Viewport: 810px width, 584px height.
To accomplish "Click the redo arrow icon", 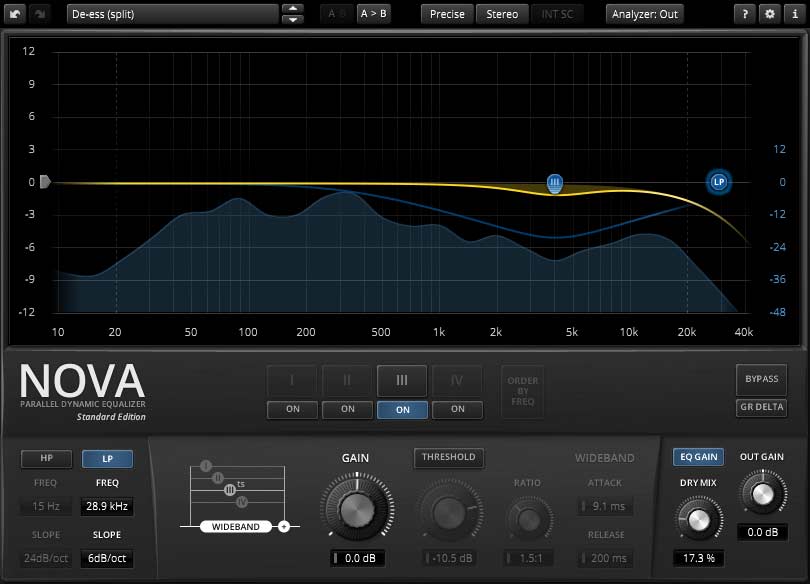I will [x=40, y=14].
